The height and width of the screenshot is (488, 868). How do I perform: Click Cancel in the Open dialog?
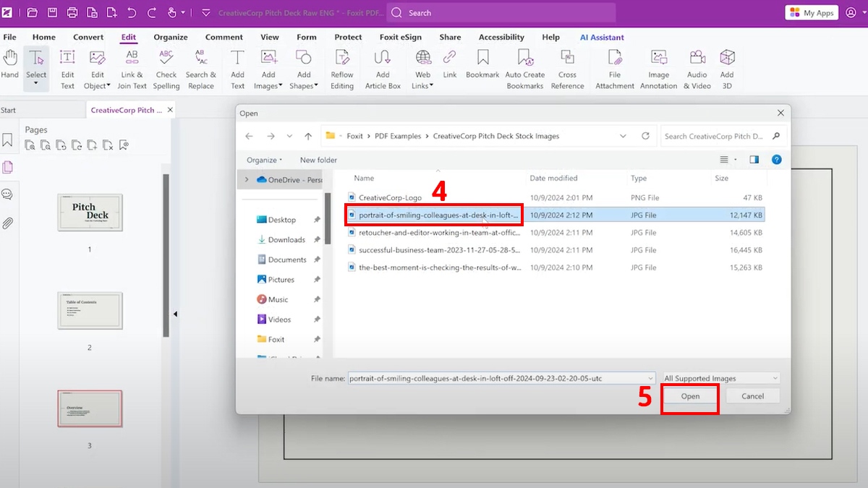coord(752,396)
